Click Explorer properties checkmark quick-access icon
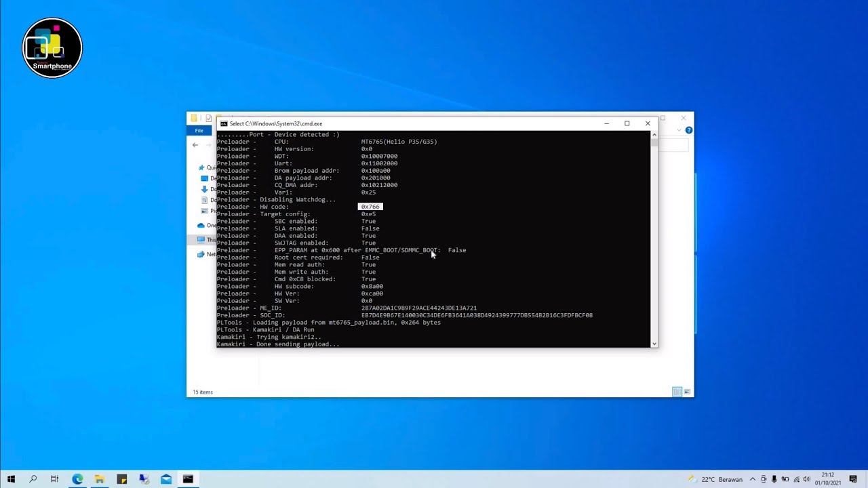This screenshot has height=488, width=868. click(208, 118)
